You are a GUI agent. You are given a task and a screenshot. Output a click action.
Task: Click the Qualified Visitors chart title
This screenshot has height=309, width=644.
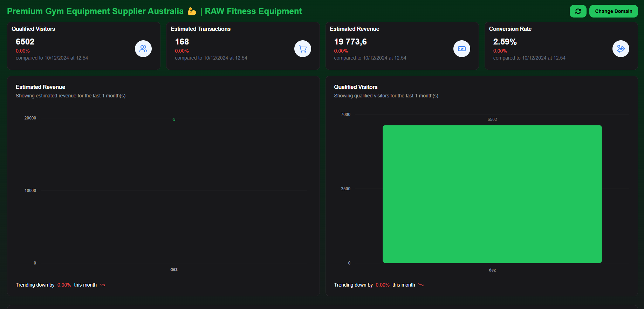click(x=356, y=87)
